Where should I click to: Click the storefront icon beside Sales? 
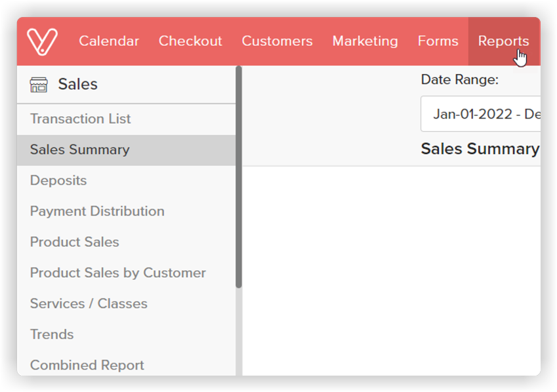pos(39,85)
